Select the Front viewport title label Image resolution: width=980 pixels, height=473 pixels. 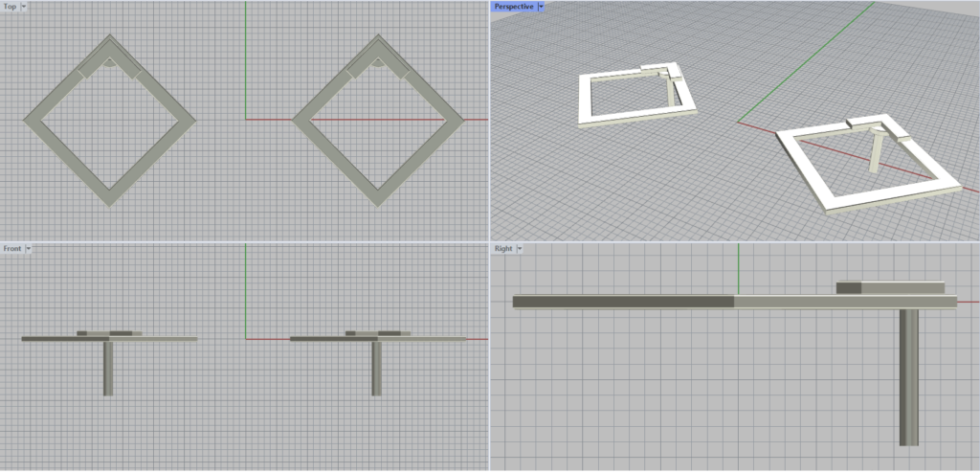(12, 249)
